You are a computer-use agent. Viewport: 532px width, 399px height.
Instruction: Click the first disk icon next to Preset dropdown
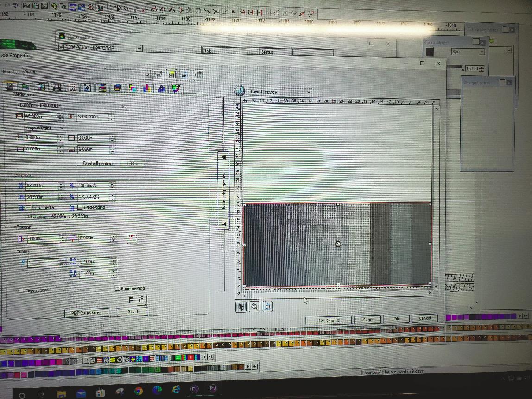158,74
